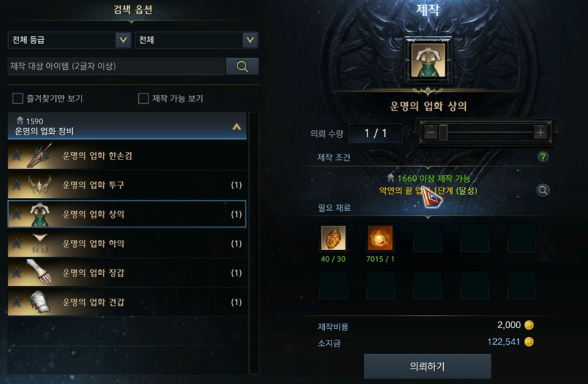Open crafting condition magnifier icon
The image size is (588, 384).
click(x=542, y=191)
